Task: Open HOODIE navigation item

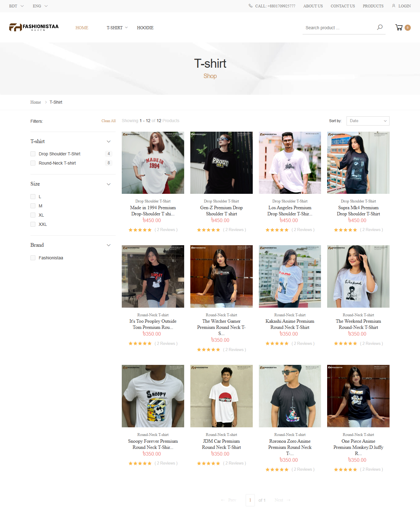Action: click(x=145, y=28)
